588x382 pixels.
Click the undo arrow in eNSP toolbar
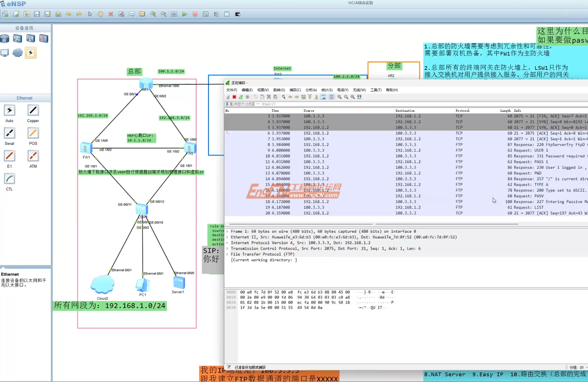(x=68, y=14)
